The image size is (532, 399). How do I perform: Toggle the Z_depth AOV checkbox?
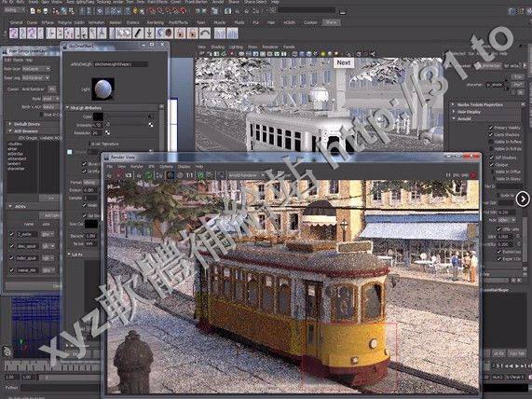[x=11, y=234]
